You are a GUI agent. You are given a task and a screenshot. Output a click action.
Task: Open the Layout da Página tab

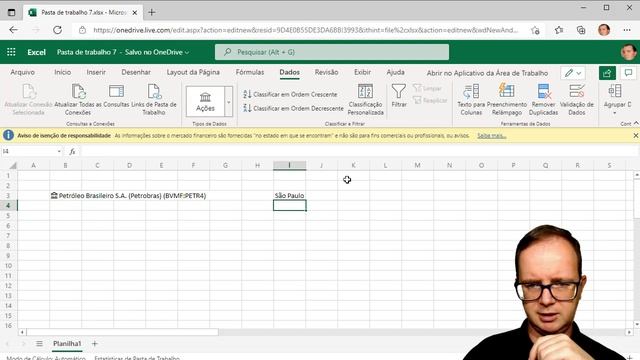[193, 72]
